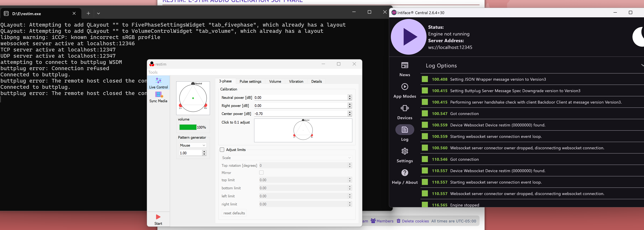The image size is (644, 230).
Task: Click the Start play button in restim
Action: pyautogui.click(x=158, y=220)
